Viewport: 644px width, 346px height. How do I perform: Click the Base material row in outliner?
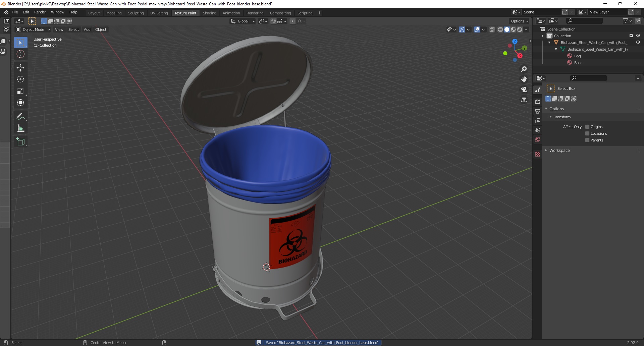(x=578, y=63)
